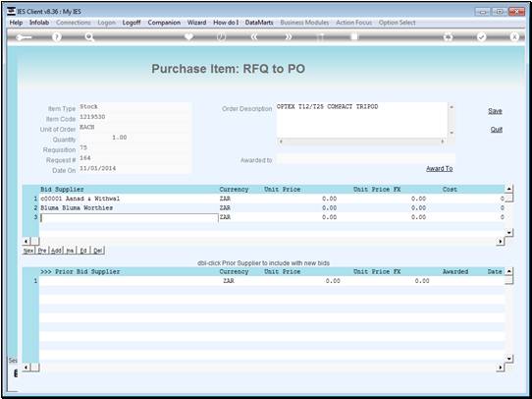The width and height of the screenshot is (532, 399).
Task: Go forward with the double right chevron
Action: (x=288, y=37)
